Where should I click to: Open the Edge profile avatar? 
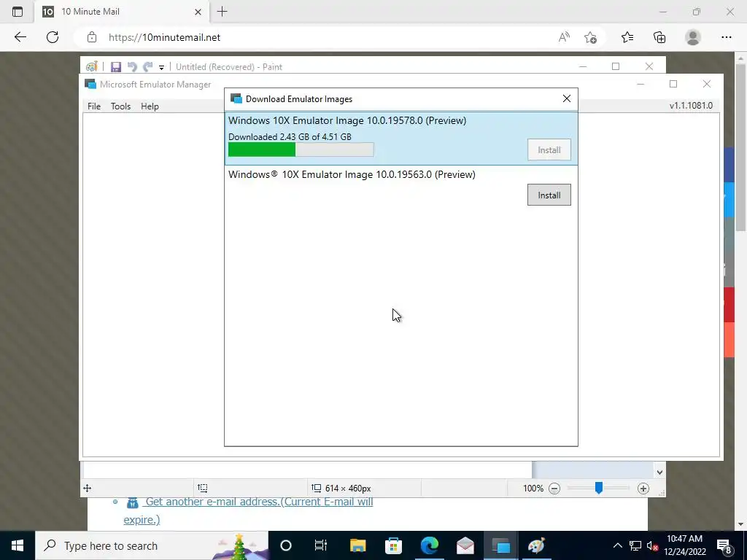click(693, 37)
